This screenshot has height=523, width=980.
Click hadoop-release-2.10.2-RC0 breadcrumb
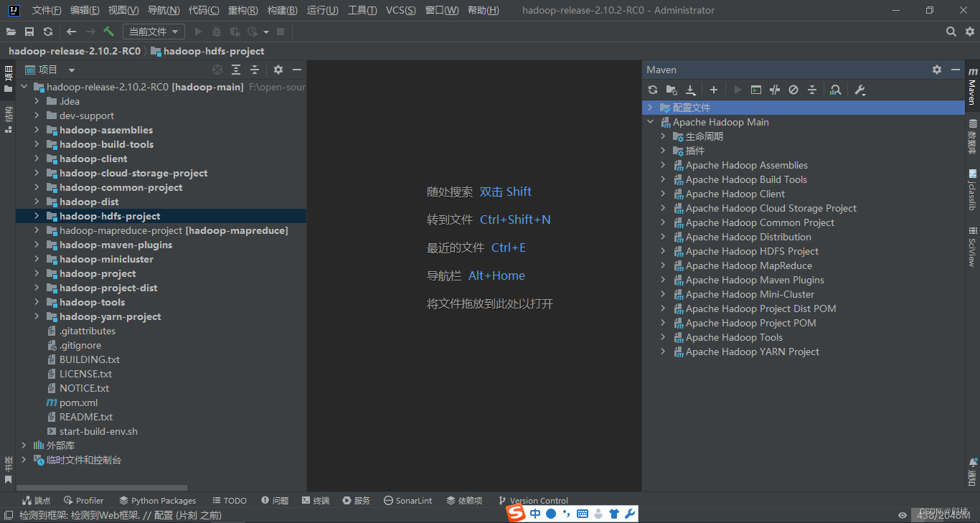click(75, 51)
